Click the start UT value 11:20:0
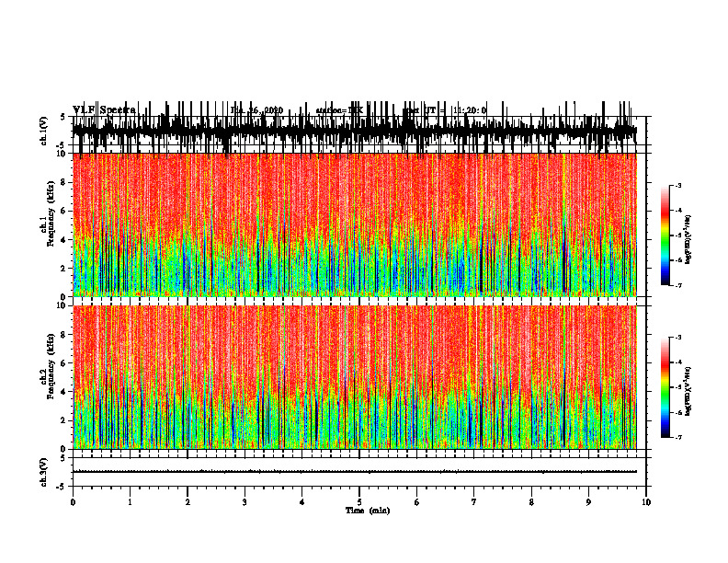 (470, 110)
